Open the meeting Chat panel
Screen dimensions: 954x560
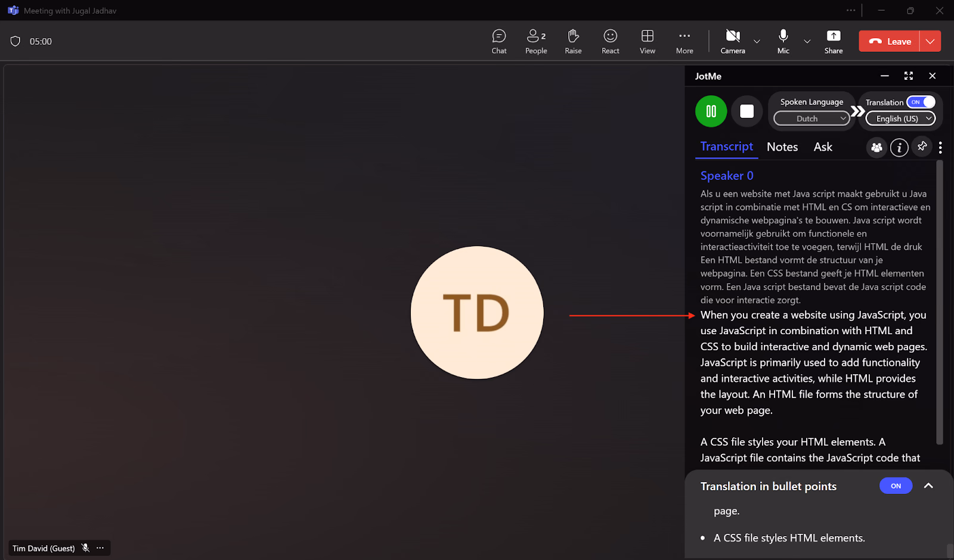[x=499, y=42]
